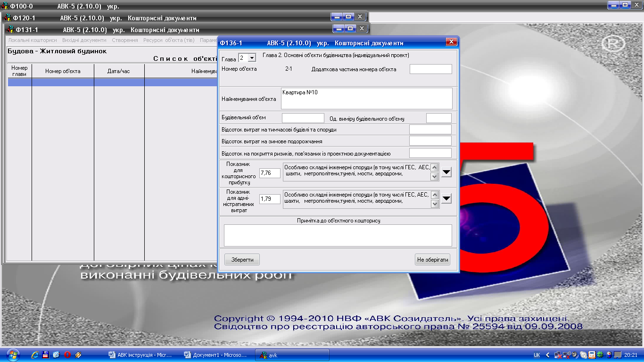Select the highlighted blue row in object list
This screenshot has height=362, width=644.
tap(112, 82)
